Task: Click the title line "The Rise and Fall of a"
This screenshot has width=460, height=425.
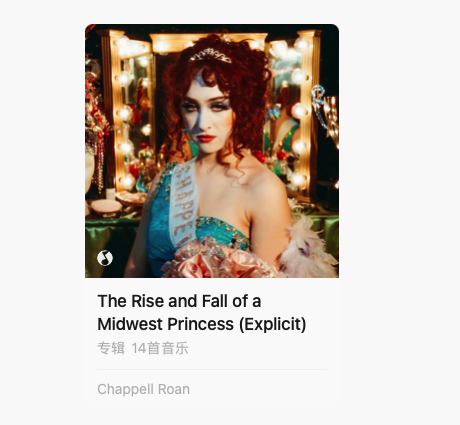Action: (x=179, y=301)
